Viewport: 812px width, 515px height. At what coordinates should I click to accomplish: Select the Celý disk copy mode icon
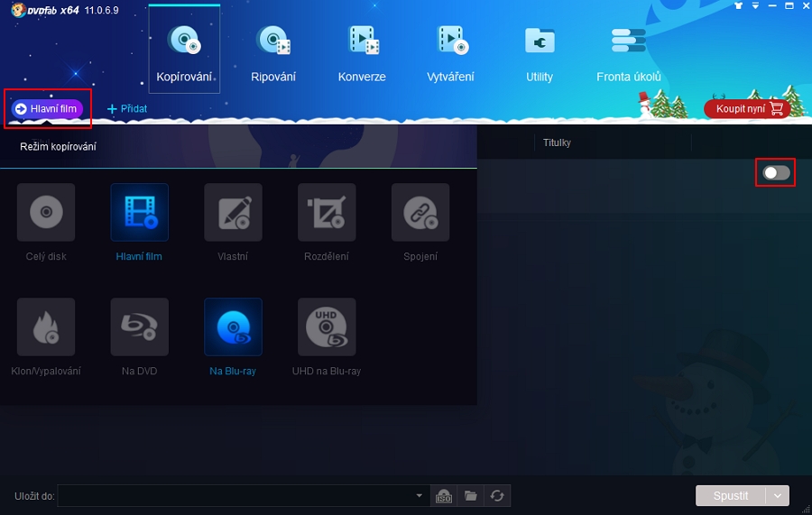46,212
